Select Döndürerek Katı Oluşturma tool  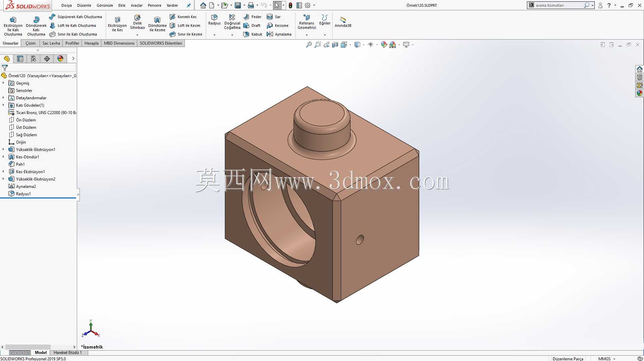tap(36, 26)
